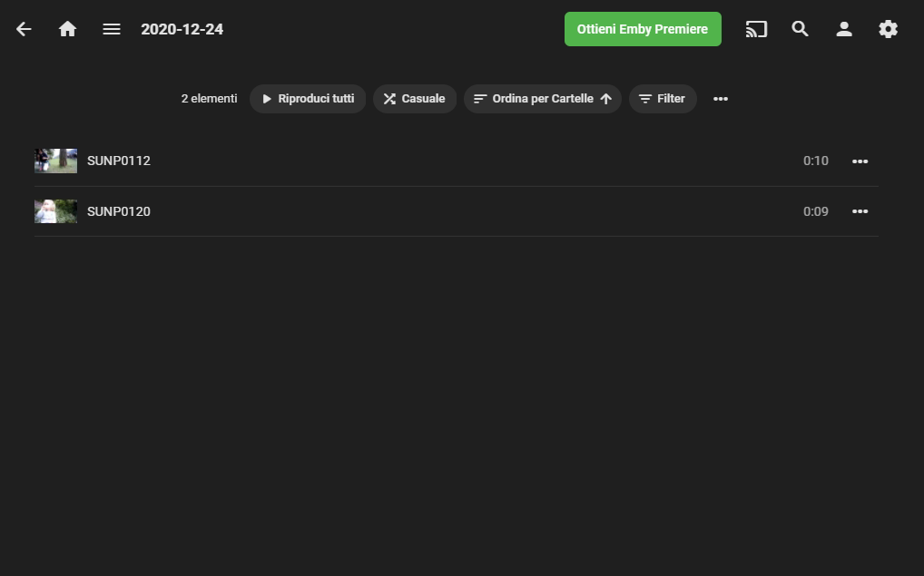Open the search magnifier icon

800,29
